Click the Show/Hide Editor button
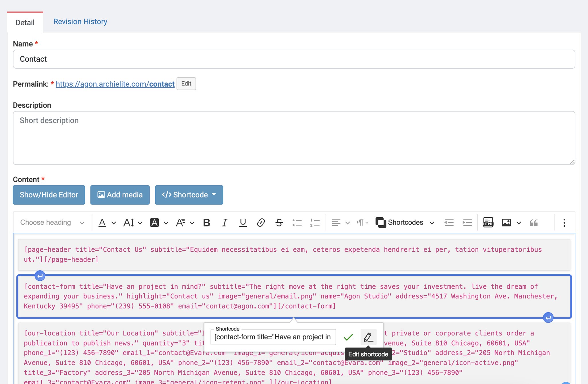588x384 pixels. pos(49,195)
